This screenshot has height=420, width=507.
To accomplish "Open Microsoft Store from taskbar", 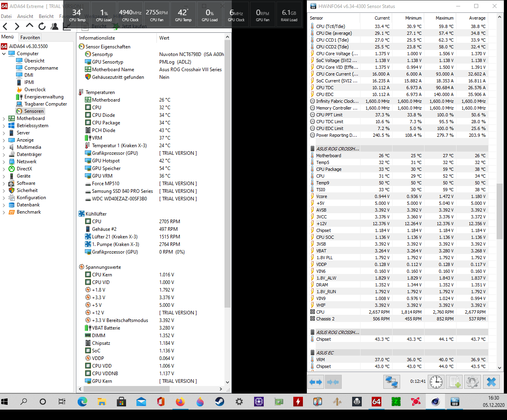I will click(x=122, y=402).
